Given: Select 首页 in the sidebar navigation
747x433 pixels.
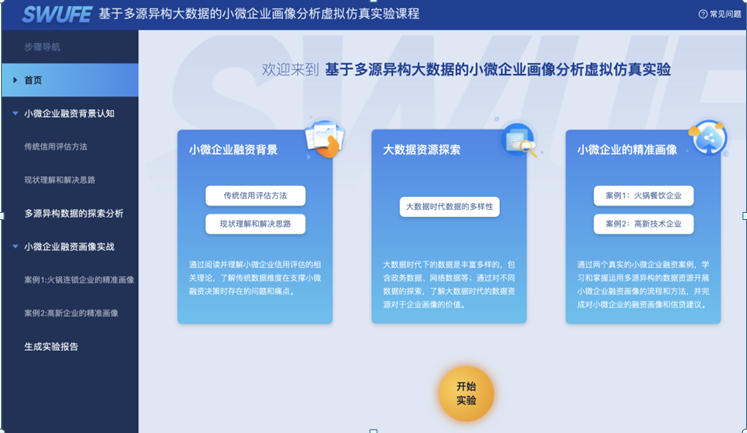Looking at the screenshot, I should coord(34,80).
